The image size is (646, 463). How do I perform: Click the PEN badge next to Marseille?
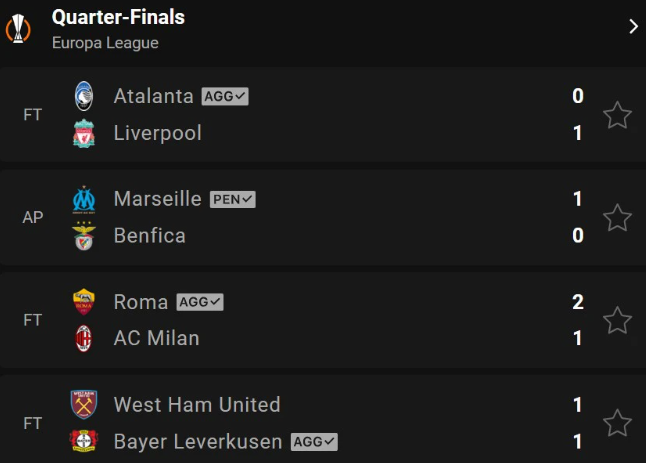(x=233, y=199)
